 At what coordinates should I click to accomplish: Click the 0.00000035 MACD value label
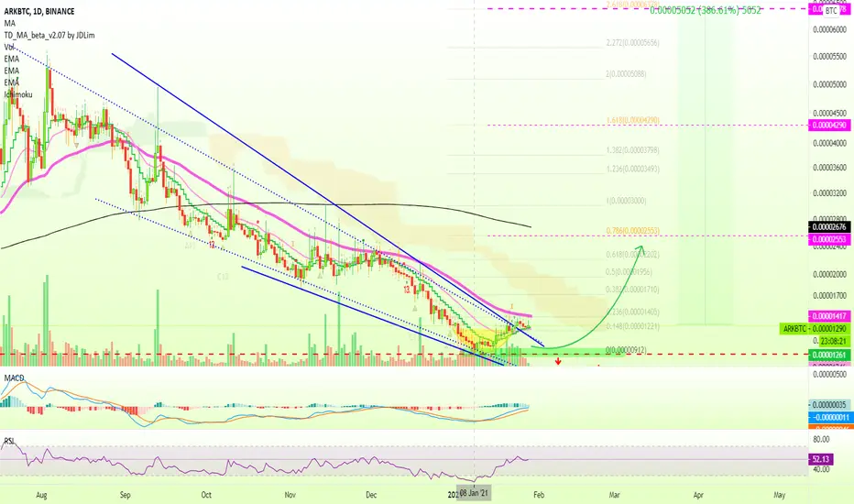[x=830, y=405]
